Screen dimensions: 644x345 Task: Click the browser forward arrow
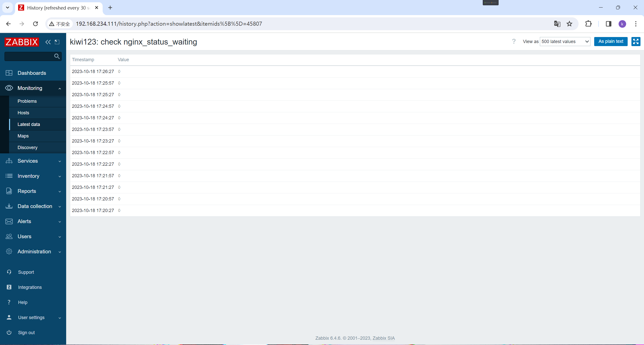[x=22, y=24]
